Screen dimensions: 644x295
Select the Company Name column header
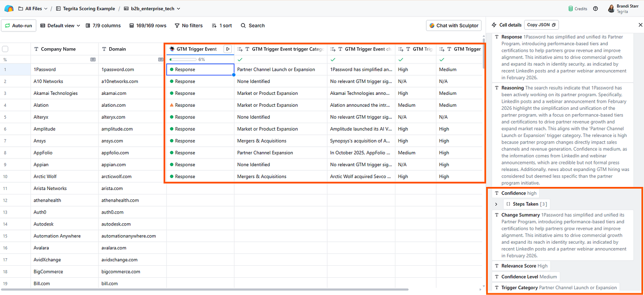coord(65,49)
